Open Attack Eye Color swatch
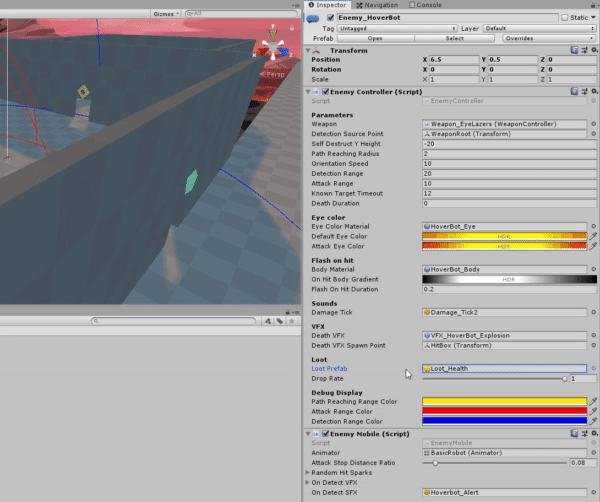The width and height of the screenshot is (600, 502). pos(504,246)
